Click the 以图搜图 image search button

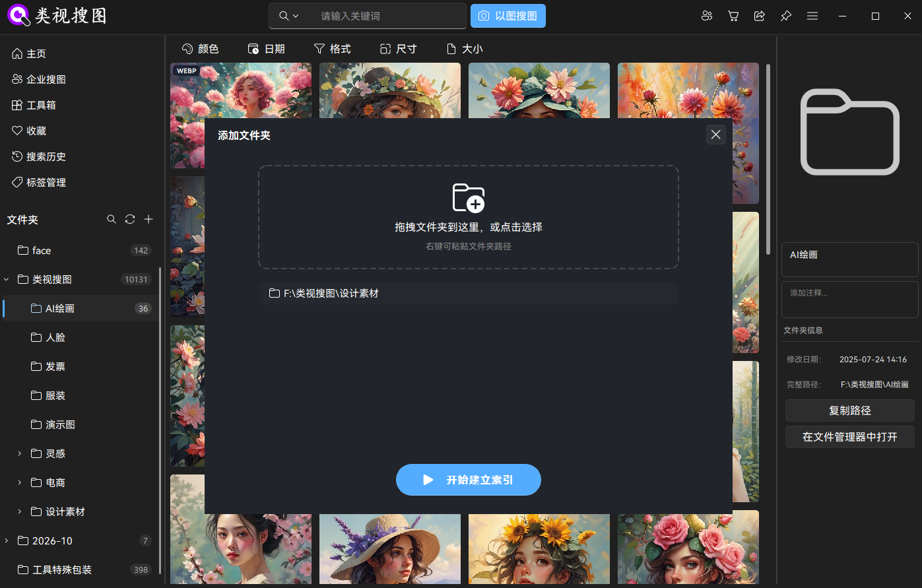pos(508,16)
